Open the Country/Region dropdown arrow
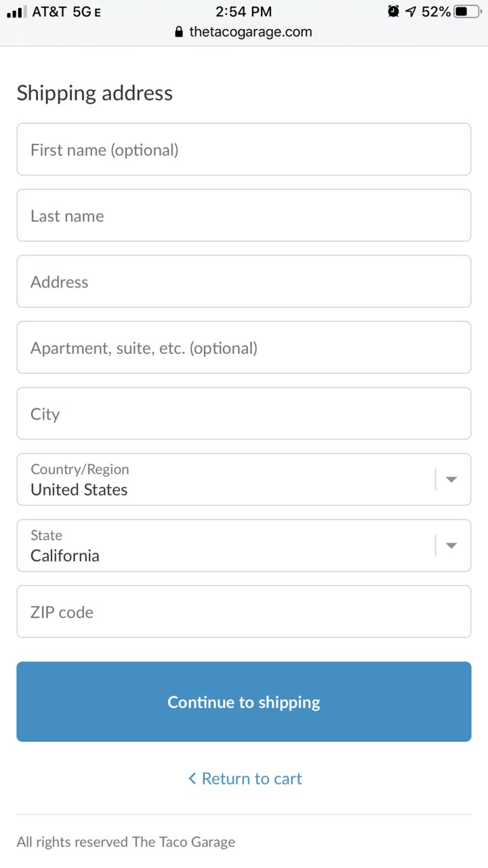The height and width of the screenshot is (868, 488). [451, 479]
